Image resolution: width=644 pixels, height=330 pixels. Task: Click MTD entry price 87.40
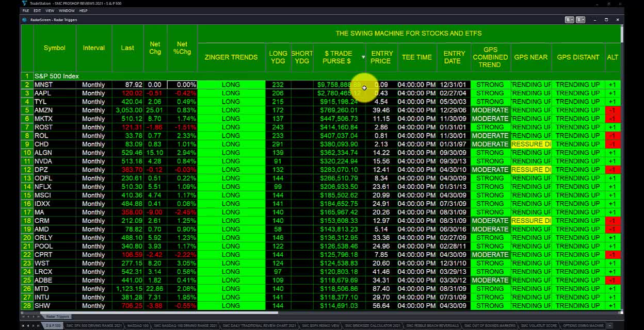382,289
